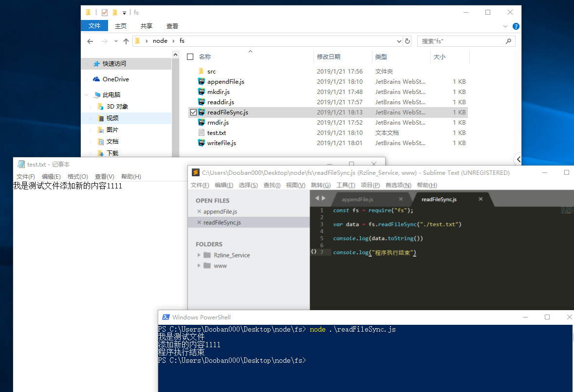Open recent locations dropdown beside forward arrow
This screenshot has height=392, width=574.
(x=116, y=41)
